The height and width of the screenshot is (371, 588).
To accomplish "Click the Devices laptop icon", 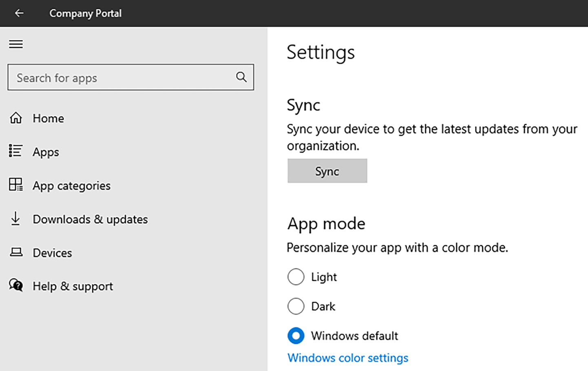I will pyautogui.click(x=16, y=252).
